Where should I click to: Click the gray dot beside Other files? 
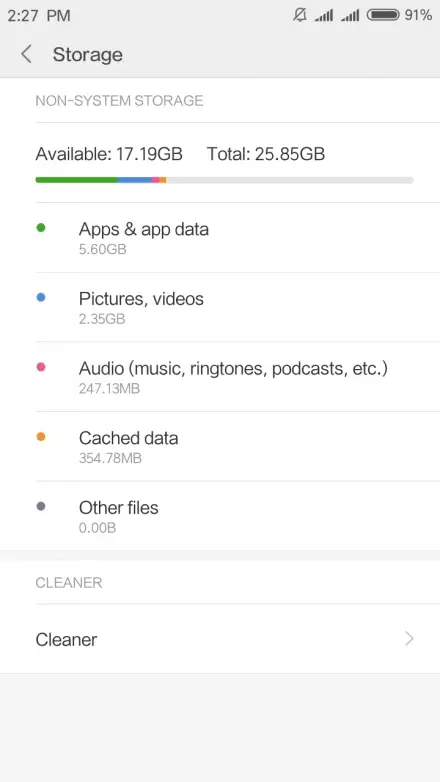pos(41,506)
